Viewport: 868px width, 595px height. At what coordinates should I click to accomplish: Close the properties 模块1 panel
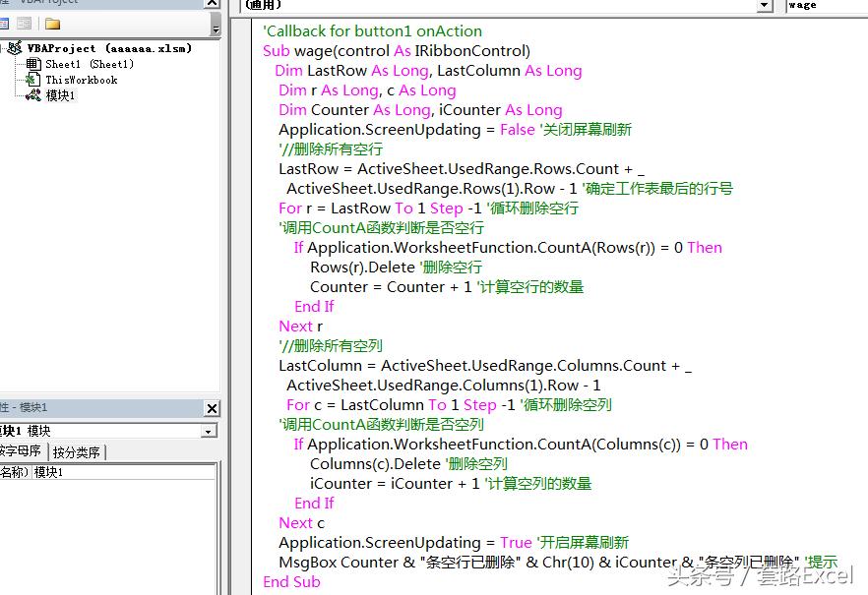point(212,408)
